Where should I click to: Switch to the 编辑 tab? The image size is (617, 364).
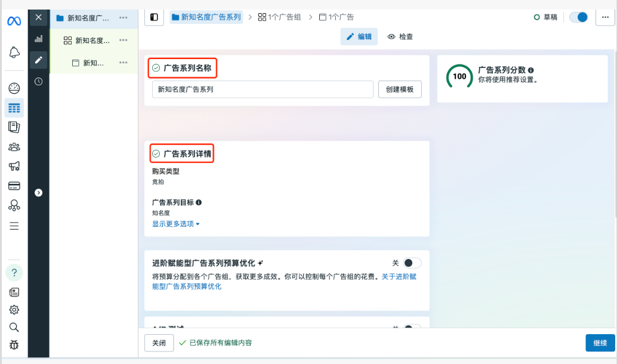click(359, 36)
